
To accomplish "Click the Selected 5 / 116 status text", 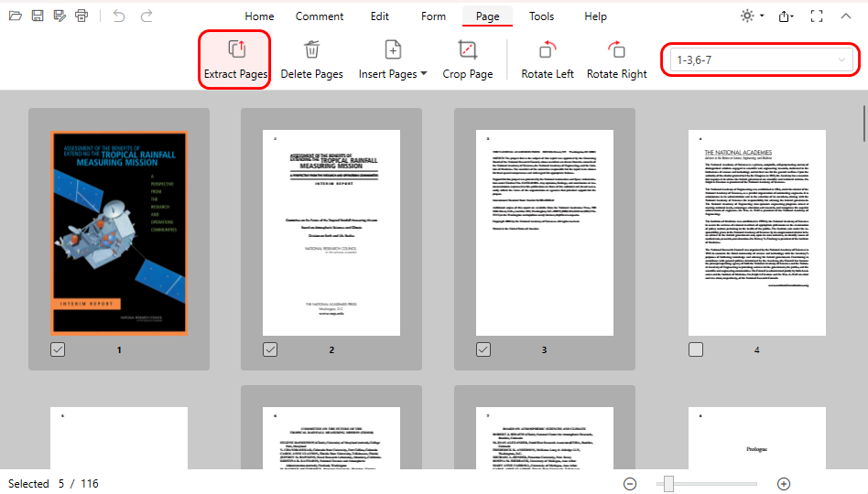I will point(53,484).
